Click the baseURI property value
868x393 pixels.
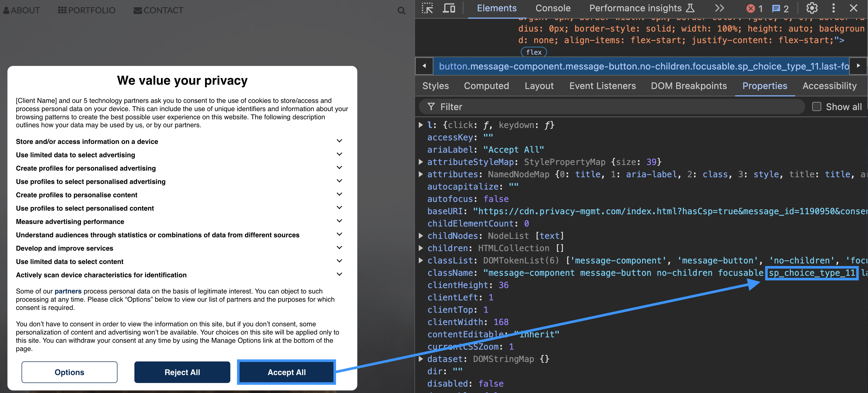pyautogui.click(x=670, y=211)
